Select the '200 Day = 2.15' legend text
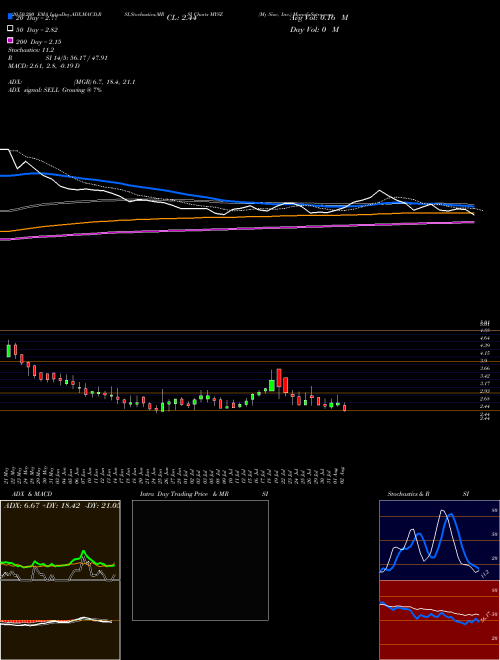The image size is (500, 660). pyautogui.click(x=39, y=42)
